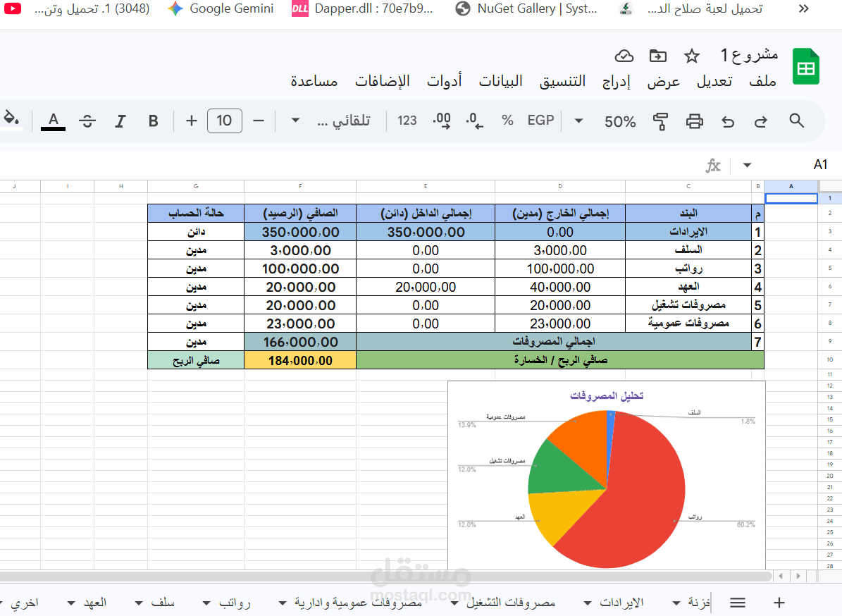Print the spreadsheet with the printer icon
Image resolution: width=842 pixels, height=616 pixels.
point(694,121)
